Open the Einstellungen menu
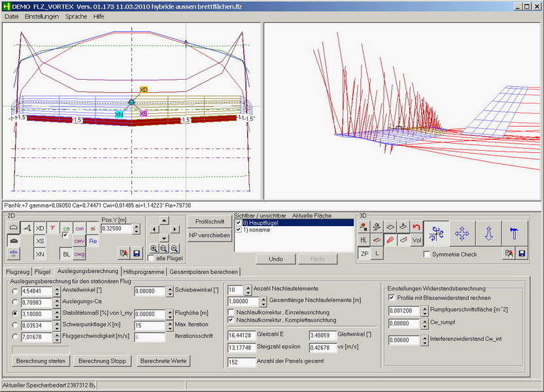The image size is (544, 392). [x=42, y=16]
